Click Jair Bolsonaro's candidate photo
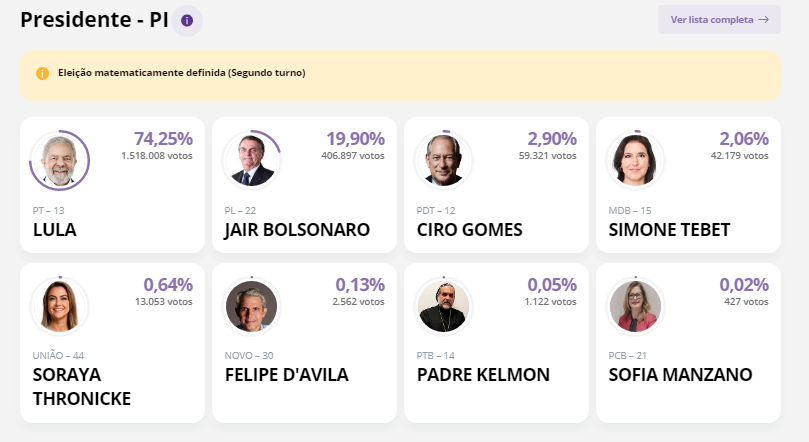809x442 pixels. click(x=251, y=160)
